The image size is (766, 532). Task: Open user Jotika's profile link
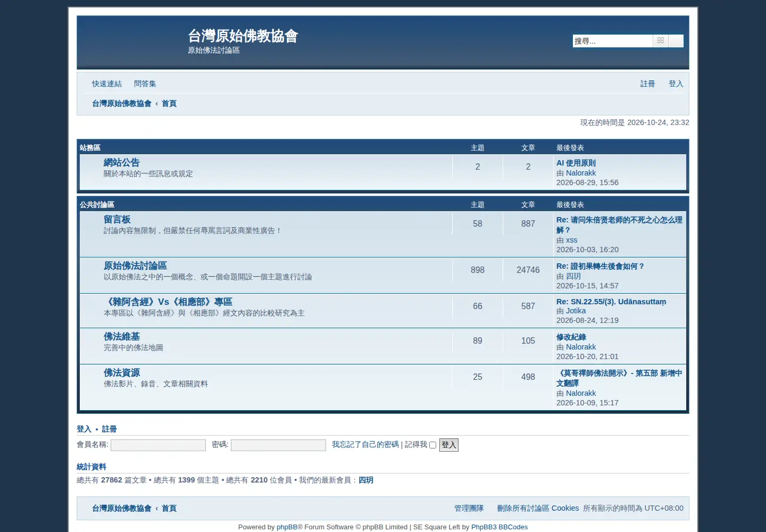coord(576,311)
